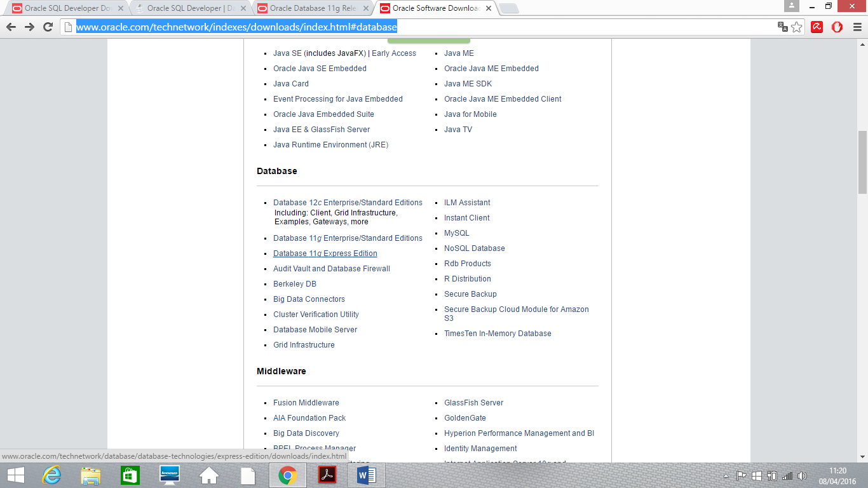This screenshot has width=868, height=488.
Task: Open the TimesTen In-Memory Database link
Action: pos(498,334)
